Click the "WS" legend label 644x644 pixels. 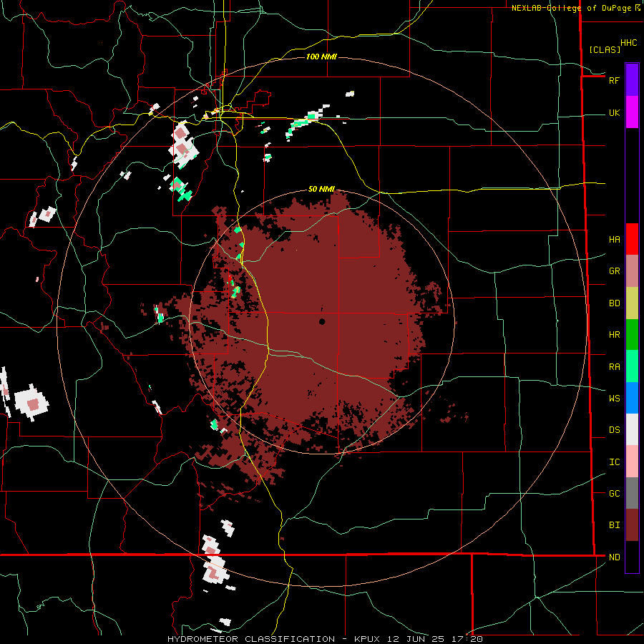[x=614, y=398]
